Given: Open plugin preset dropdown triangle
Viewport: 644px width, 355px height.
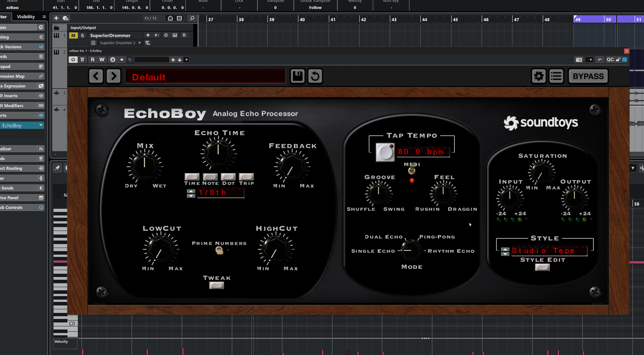Looking at the screenshot, I should [186, 60].
